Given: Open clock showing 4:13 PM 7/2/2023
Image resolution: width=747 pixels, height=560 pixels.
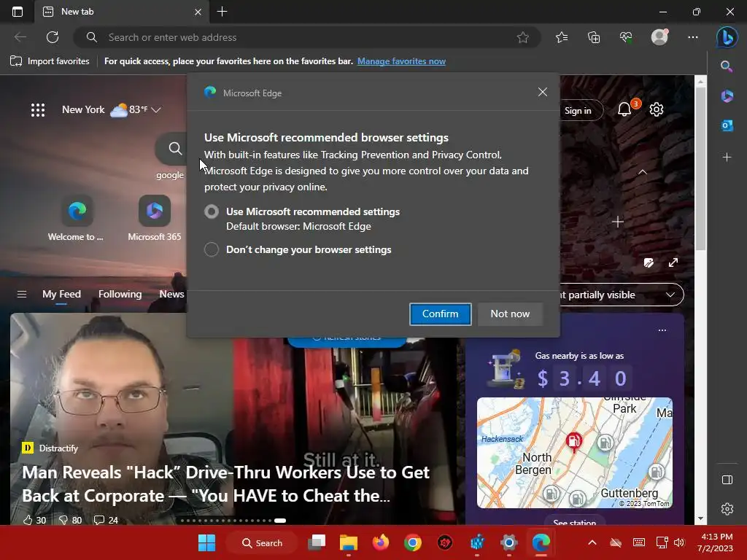Looking at the screenshot, I should 715,542.
